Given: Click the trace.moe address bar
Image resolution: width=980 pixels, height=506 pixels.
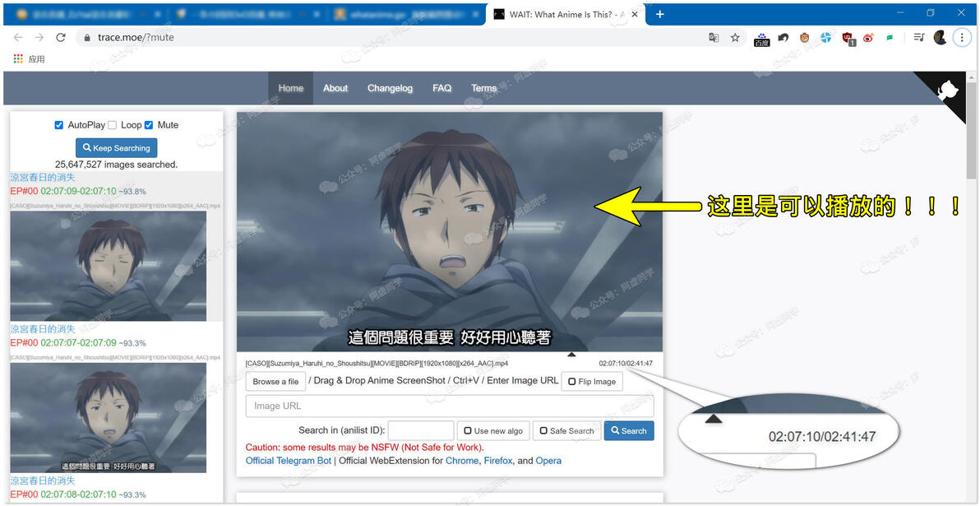Looking at the screenshot, I should [400, 38].
